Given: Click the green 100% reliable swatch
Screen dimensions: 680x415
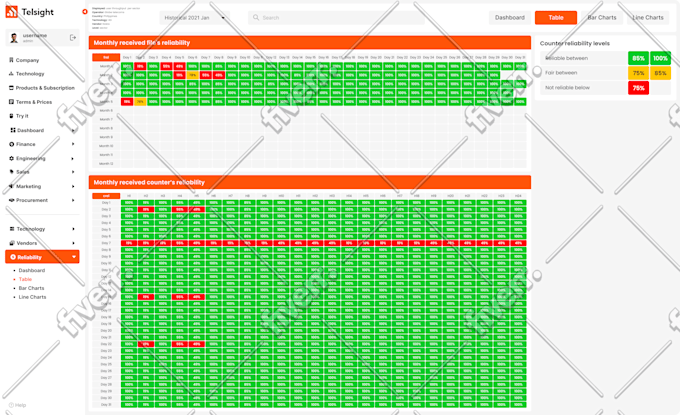Looking at the screenshot, I should 660,58.
